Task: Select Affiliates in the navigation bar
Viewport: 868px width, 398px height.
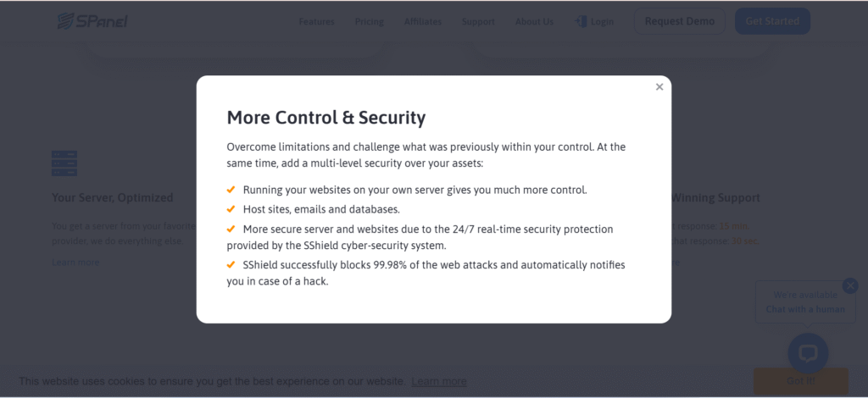Action: [x=422, y=22]
